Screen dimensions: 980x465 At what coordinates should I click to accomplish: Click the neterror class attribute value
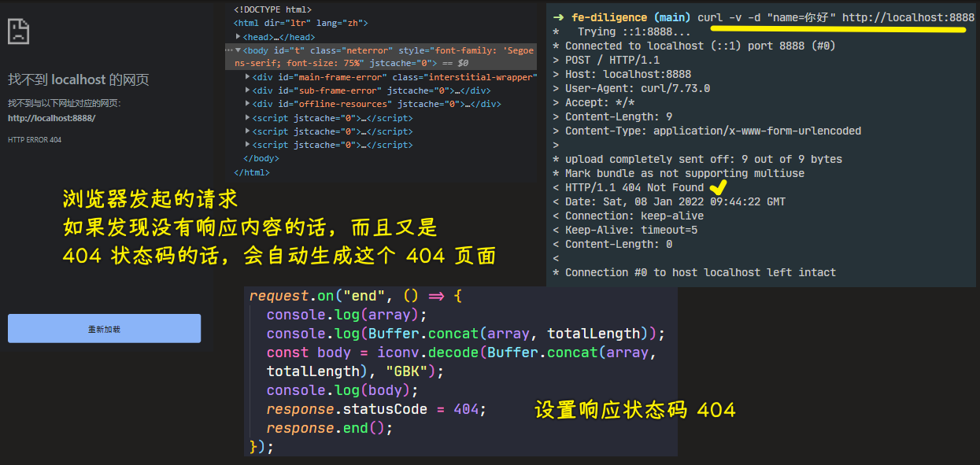[x=366, y=50]
